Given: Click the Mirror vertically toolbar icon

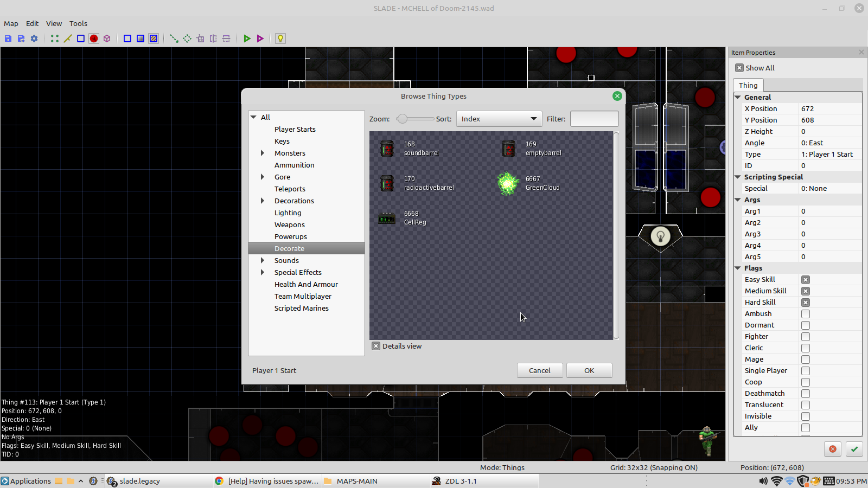Looking at the screenshot, I should coord(226,38).
